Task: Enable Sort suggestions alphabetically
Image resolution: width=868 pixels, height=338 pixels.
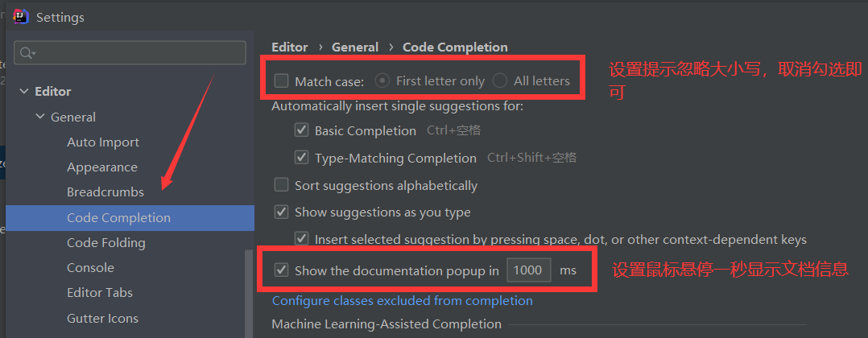Action: [281, 185]
